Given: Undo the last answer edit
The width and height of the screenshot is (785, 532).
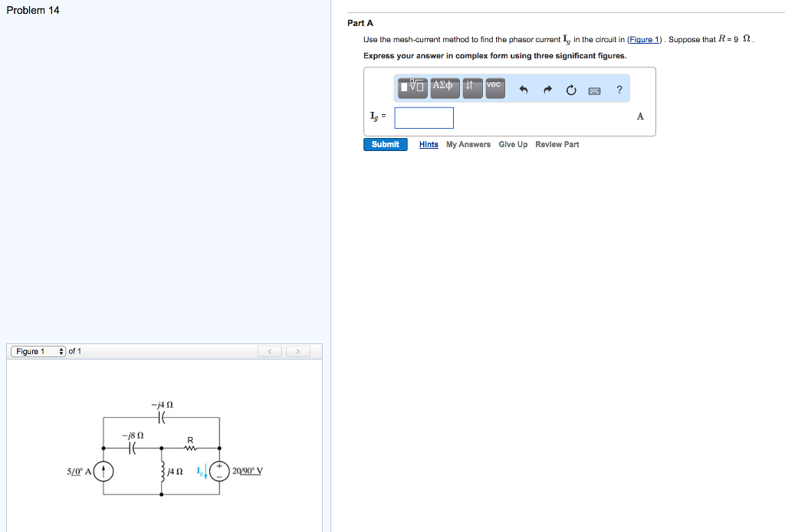Looking at the screenshot, I should [x=524, y=88].
